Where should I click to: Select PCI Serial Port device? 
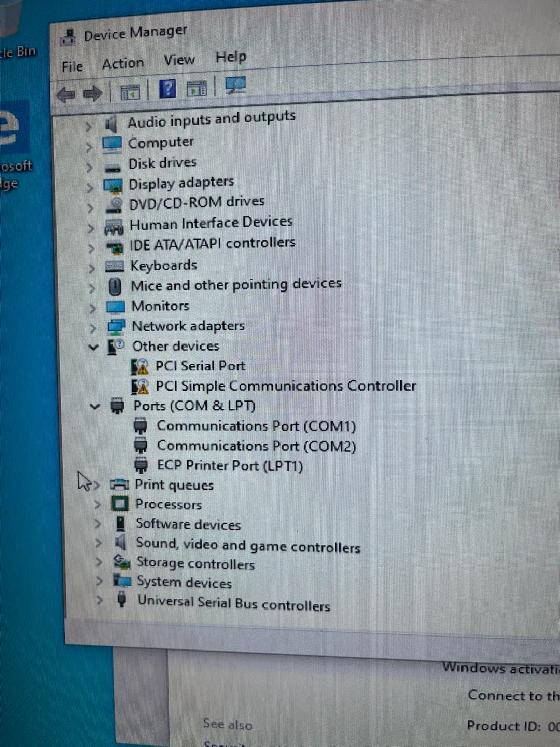(x=200, y=366)
